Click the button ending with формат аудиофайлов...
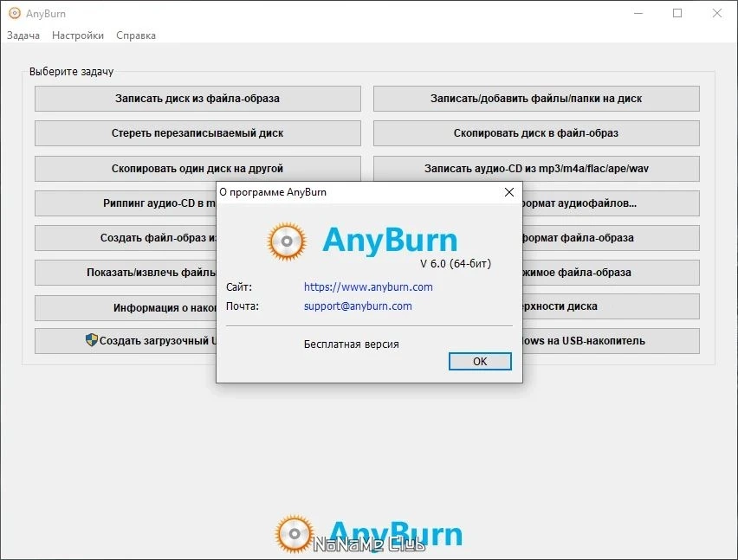 pos(611,203)
